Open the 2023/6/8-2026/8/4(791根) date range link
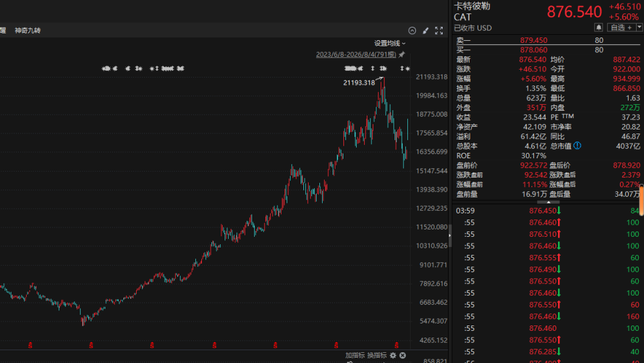This screenshot has height=363, width=644. point(356,54)
